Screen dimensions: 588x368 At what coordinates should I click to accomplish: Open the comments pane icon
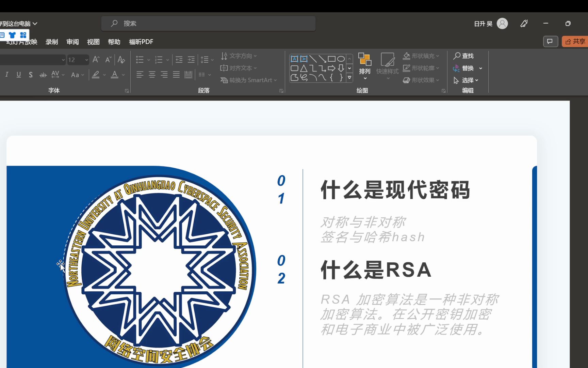pos(550,42)
